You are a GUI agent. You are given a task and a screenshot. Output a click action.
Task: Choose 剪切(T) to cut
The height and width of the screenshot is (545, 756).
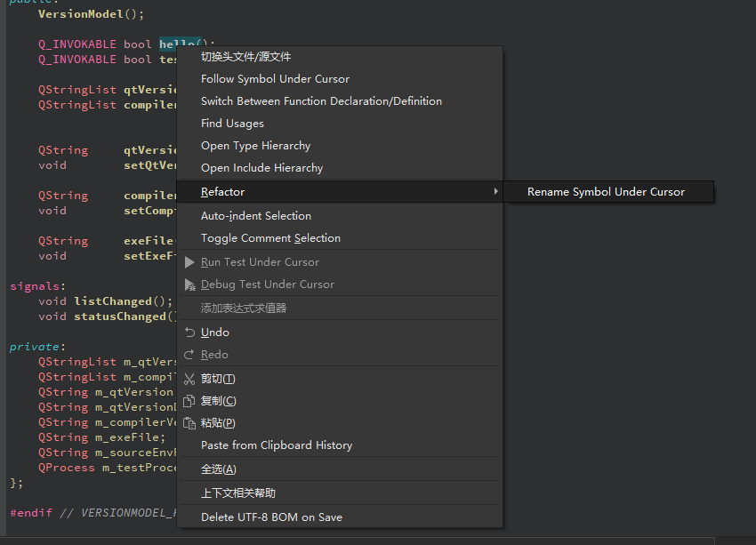[x=340, y=379]
